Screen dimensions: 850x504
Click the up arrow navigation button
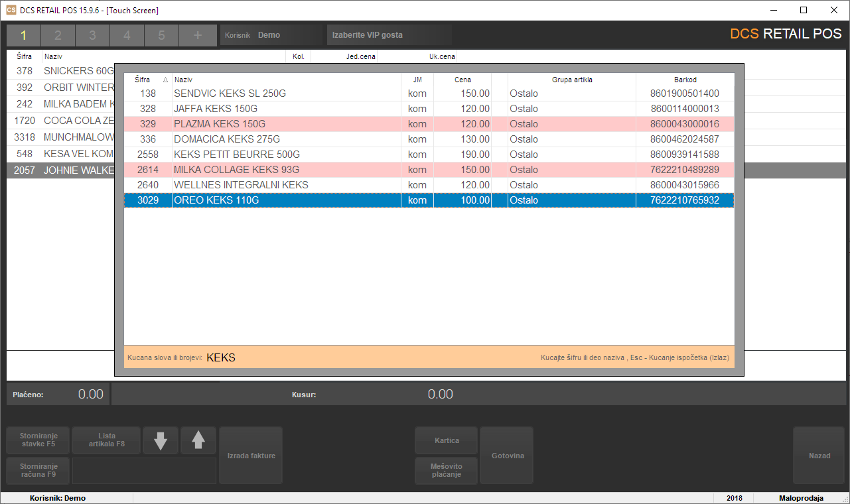(x=198, y=440)
